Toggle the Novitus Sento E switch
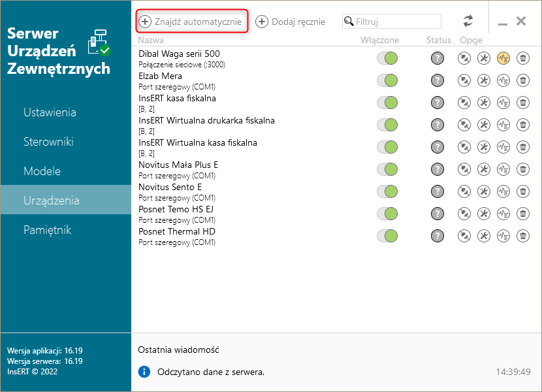This screenshot has width=542, height=392. [x=387, y=191]
